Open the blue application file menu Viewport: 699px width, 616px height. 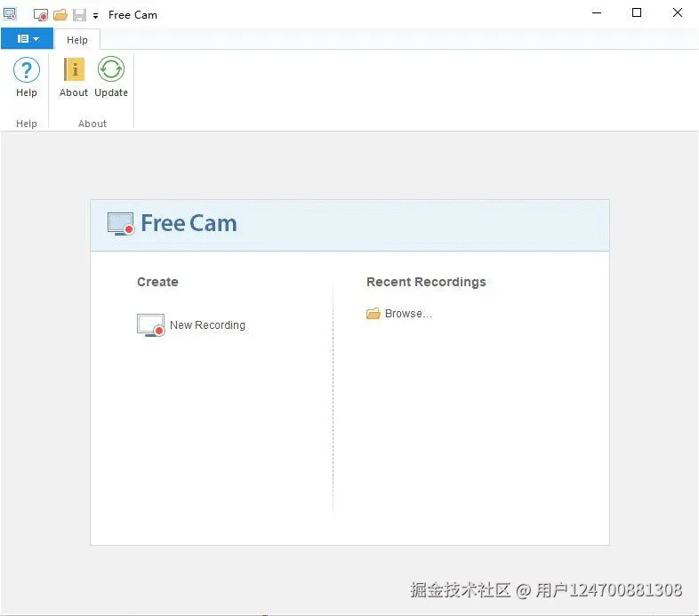click(x=28, y=39)
